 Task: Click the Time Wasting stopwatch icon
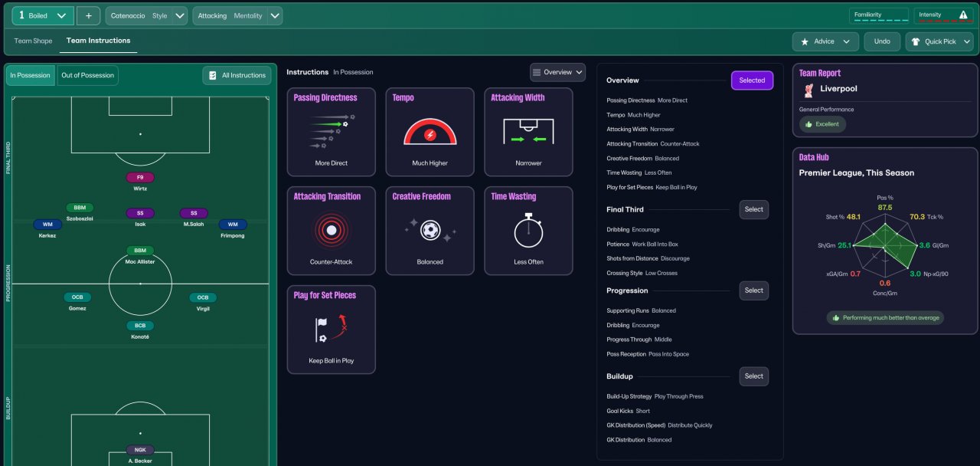(x=528, y=230)
